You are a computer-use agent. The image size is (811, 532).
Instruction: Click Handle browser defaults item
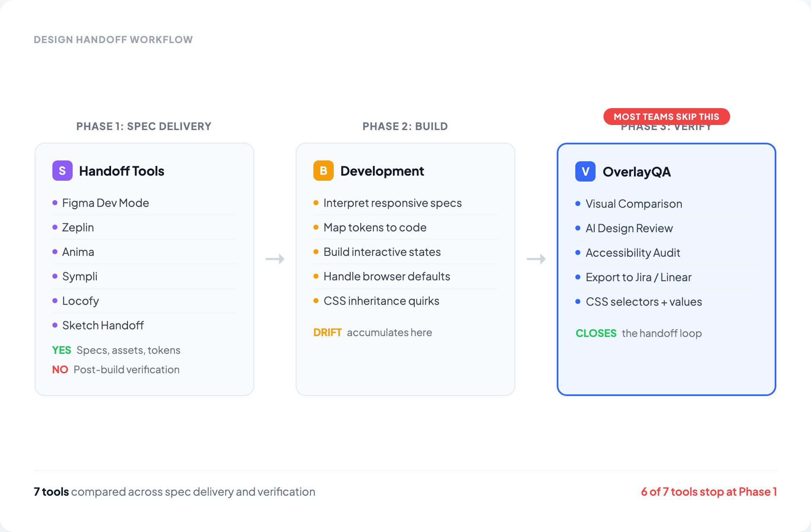405,277
